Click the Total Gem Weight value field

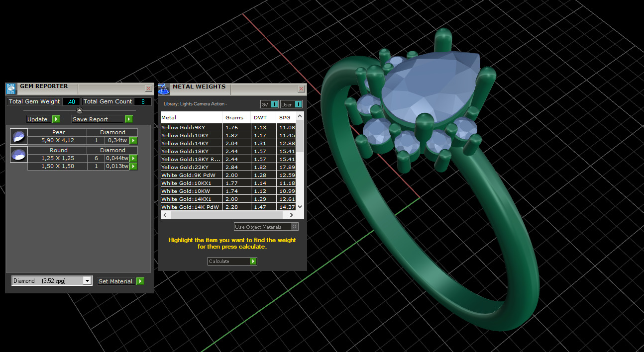click(x=71, y=101)
